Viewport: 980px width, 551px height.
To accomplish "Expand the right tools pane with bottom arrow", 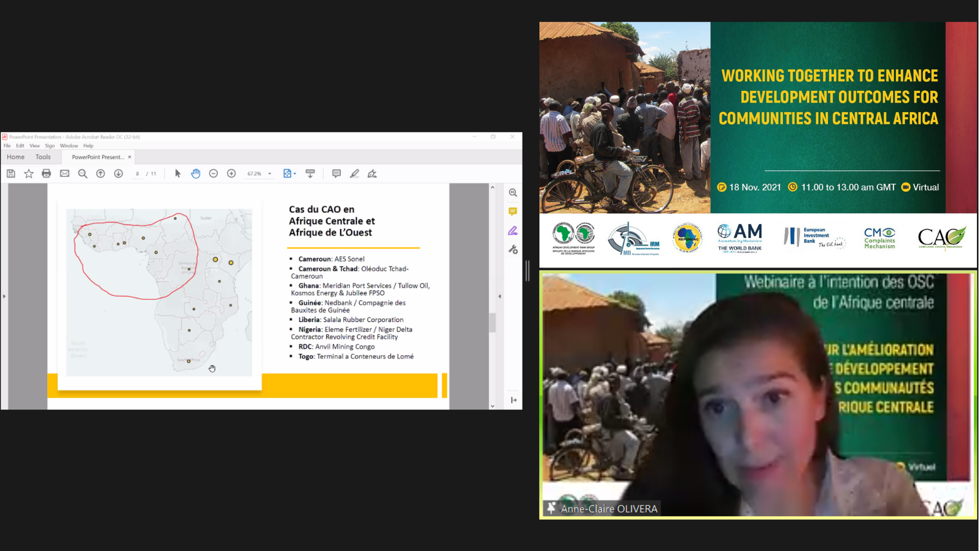I will [x=513, y=400].
